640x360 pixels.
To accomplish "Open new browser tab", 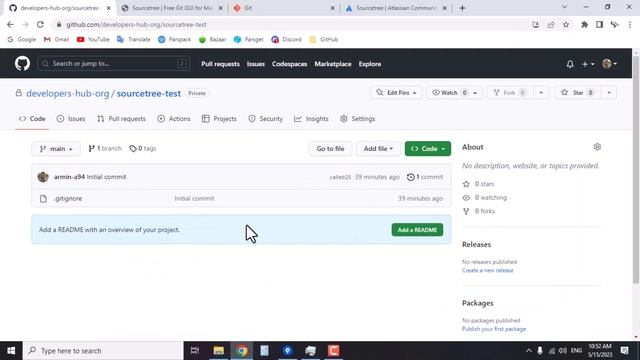I will [462, 8].
